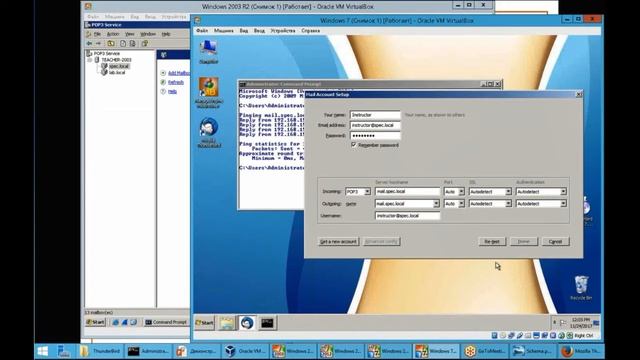
Task: Open the orange desktop shortcut below Computer
Action: [209, 93]
